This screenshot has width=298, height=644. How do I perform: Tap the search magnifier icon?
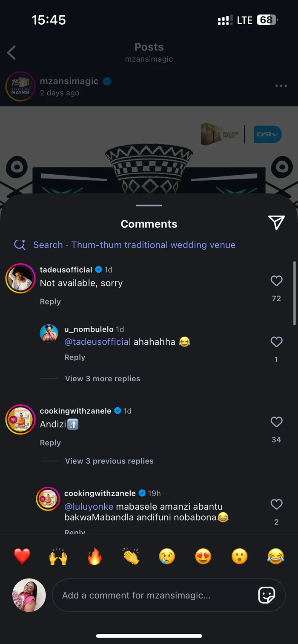pos(20,244)
